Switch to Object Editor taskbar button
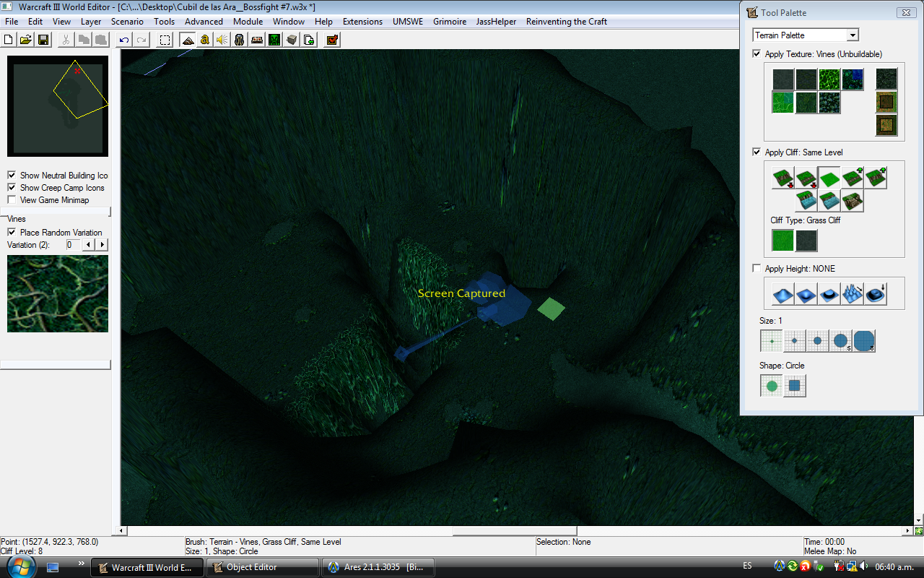Image resolution: width=924 pixels, height=578 pixels. coord(263,567)
